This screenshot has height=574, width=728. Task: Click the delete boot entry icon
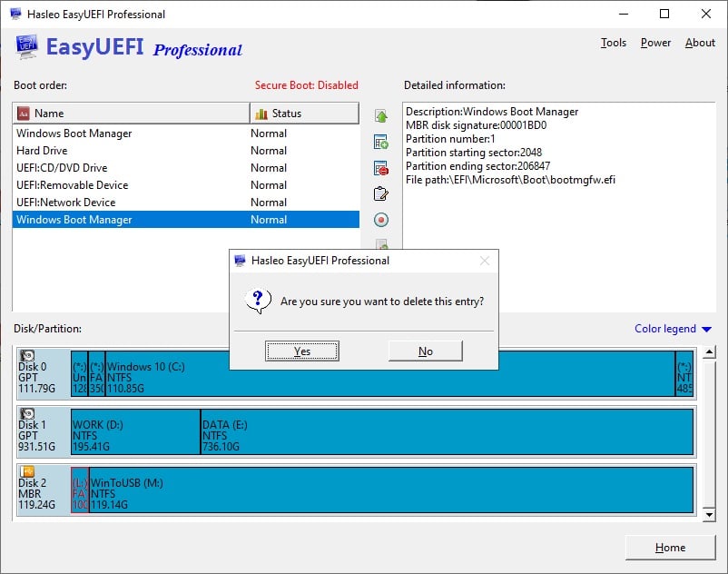[381, 166]
